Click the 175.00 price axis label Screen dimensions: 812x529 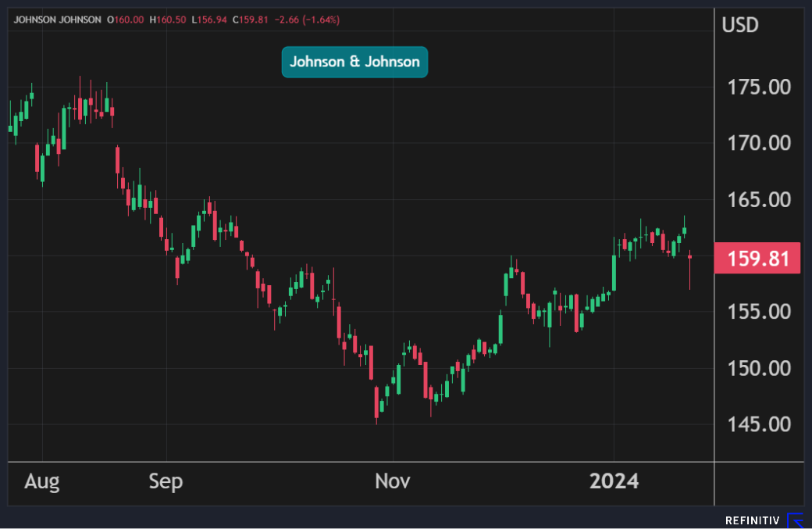[x=757, y=87]
